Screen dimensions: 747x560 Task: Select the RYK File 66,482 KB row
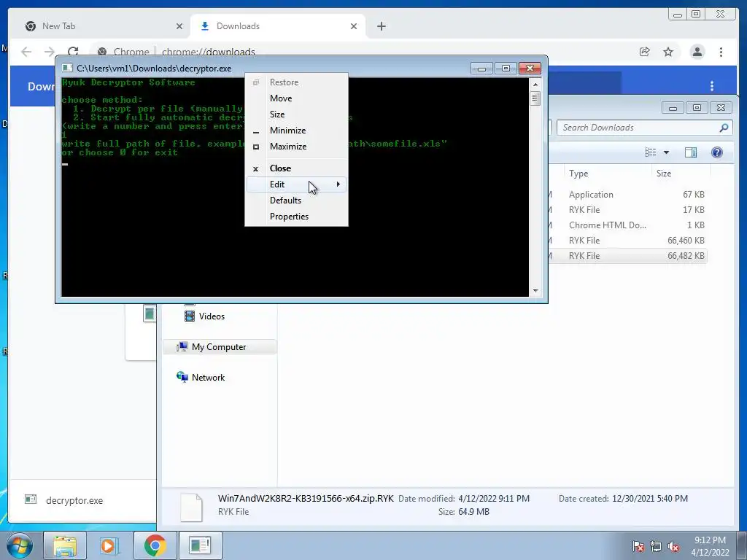pyautogui.click(x=627, y=256)
